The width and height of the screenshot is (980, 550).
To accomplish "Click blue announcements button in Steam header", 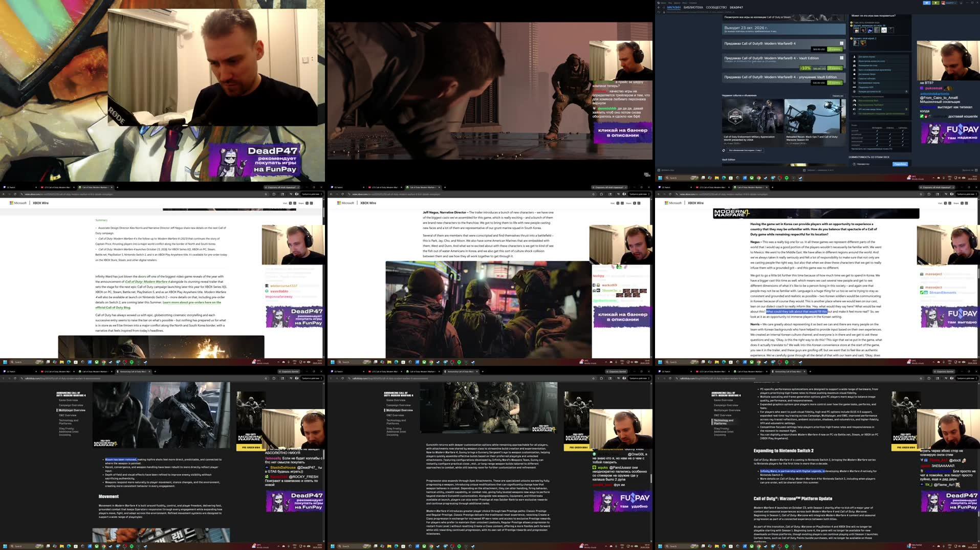I will 926,3.
